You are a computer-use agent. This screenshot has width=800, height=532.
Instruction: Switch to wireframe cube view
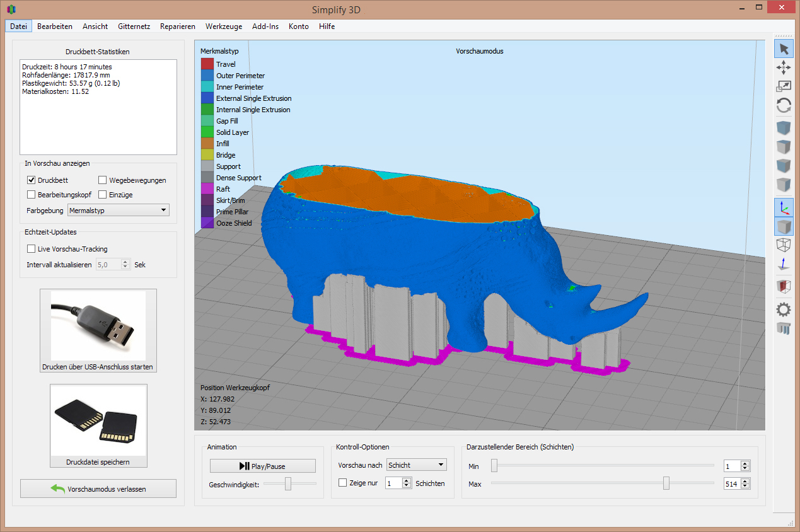pyautogui.click(x=784, y=246)
